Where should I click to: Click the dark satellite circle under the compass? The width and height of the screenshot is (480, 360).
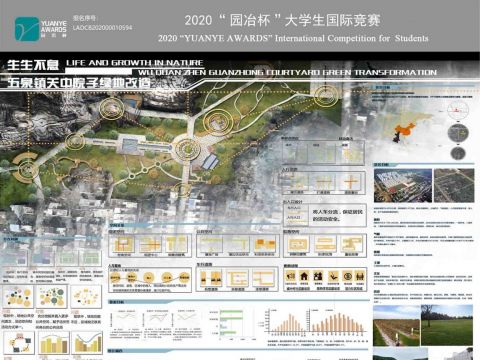(458, 133)
